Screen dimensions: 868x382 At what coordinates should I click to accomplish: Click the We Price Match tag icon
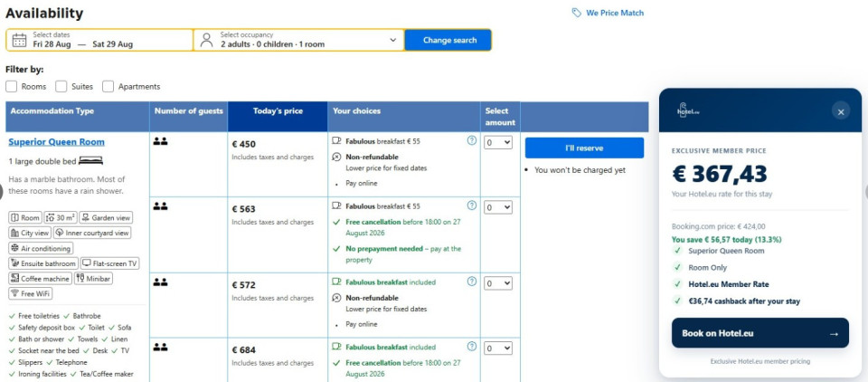[x=576, y=13]
